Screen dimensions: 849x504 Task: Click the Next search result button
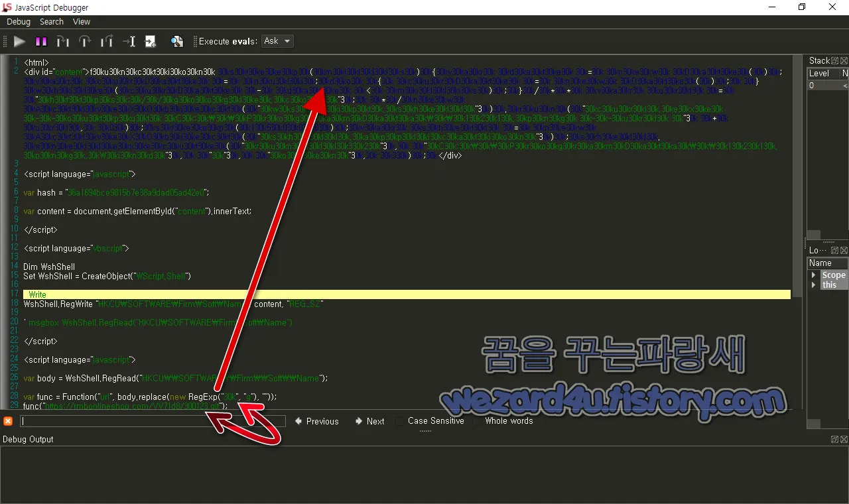(369, 421)
